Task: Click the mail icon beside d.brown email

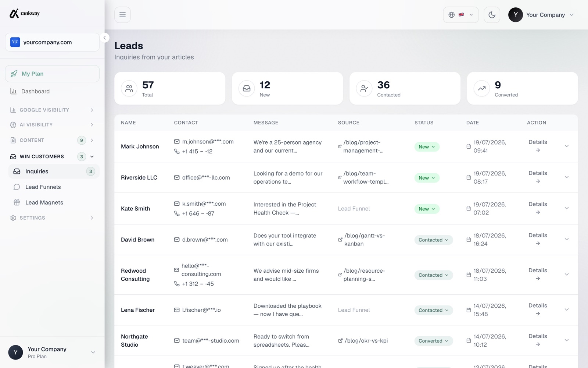Action: point(177,240)
